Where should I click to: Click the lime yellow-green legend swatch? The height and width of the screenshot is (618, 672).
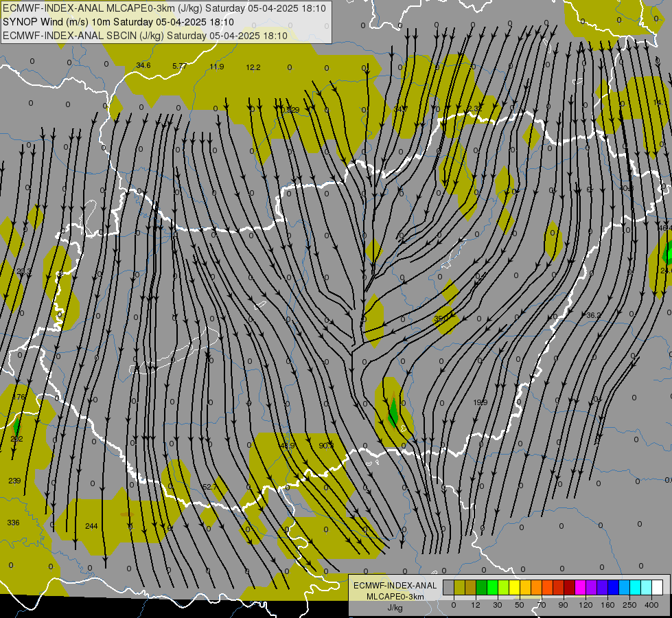click(504, 587)
